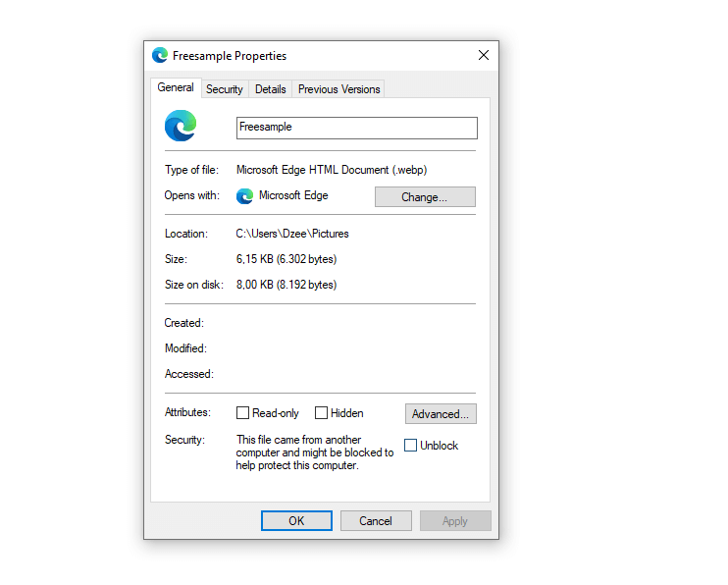The height and width of the screenshot is (585, 728).
Task: Click the 'This file came from another' security note
Action: pos(315,452)
